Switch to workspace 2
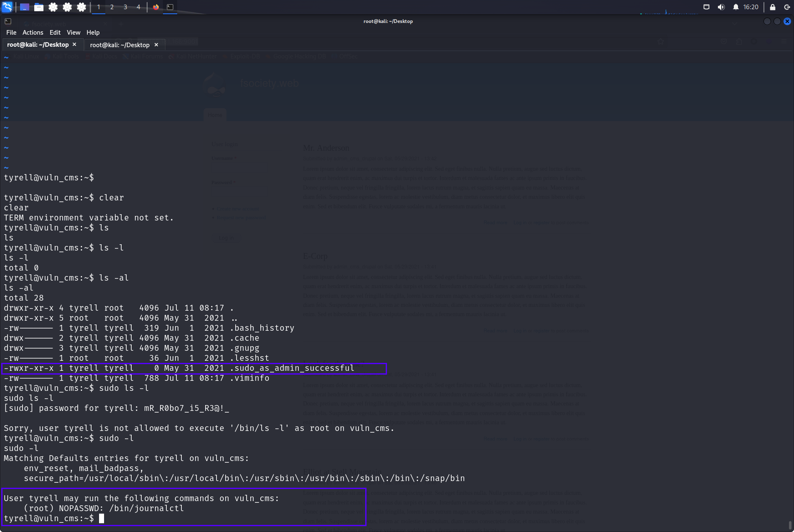The height and width of the screenshot is (532, 794). point(112,7)
